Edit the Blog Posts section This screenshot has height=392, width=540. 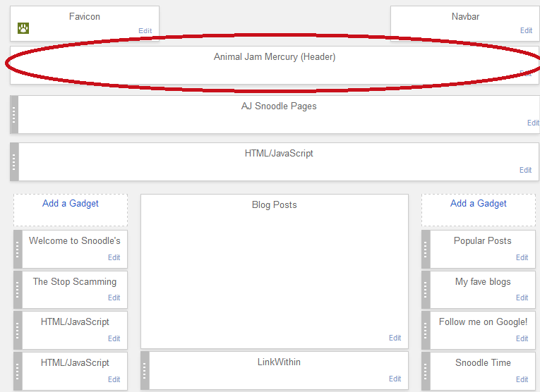395,338
